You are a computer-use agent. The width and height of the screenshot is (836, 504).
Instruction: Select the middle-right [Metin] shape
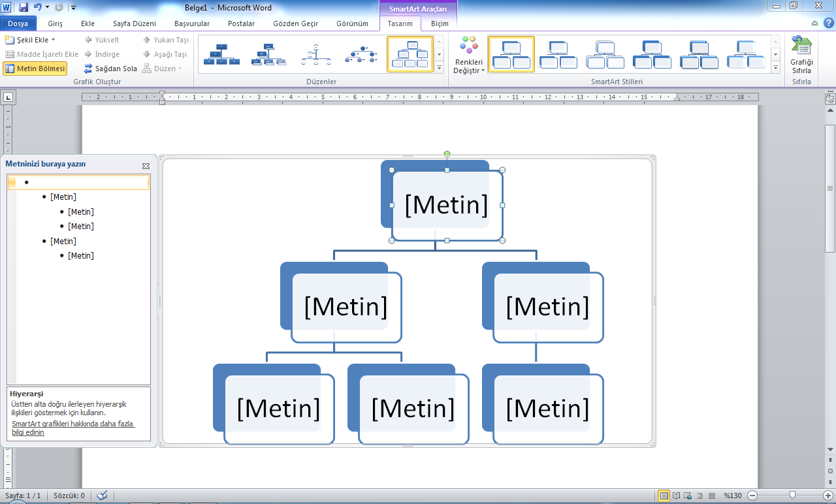pyautogui.click(x=548, y=307)
